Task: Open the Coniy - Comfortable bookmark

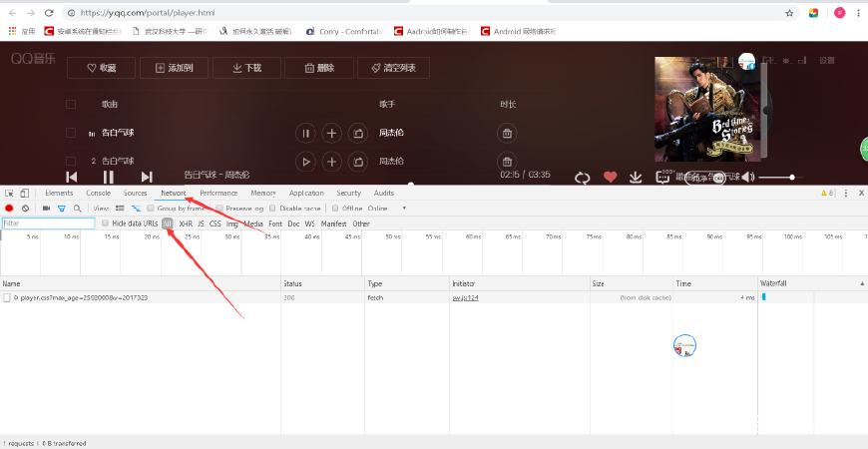Action: pos(345,32)
